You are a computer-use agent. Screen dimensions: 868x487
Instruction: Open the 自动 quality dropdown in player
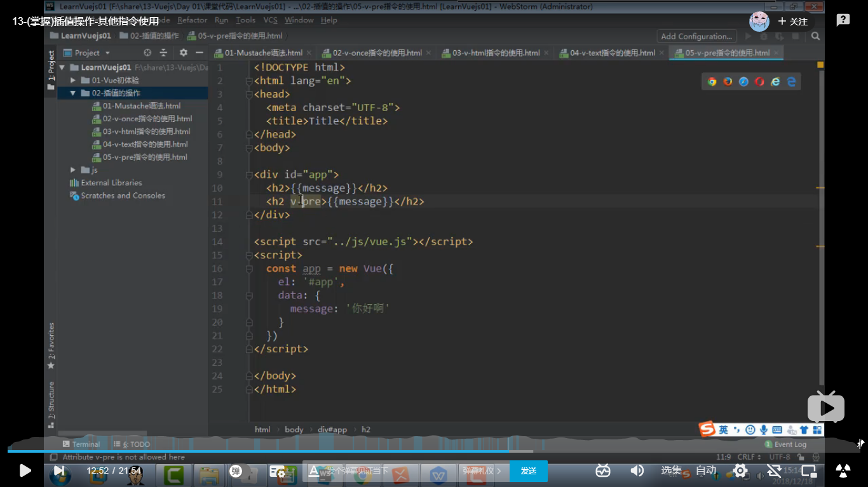pos(706,470)
